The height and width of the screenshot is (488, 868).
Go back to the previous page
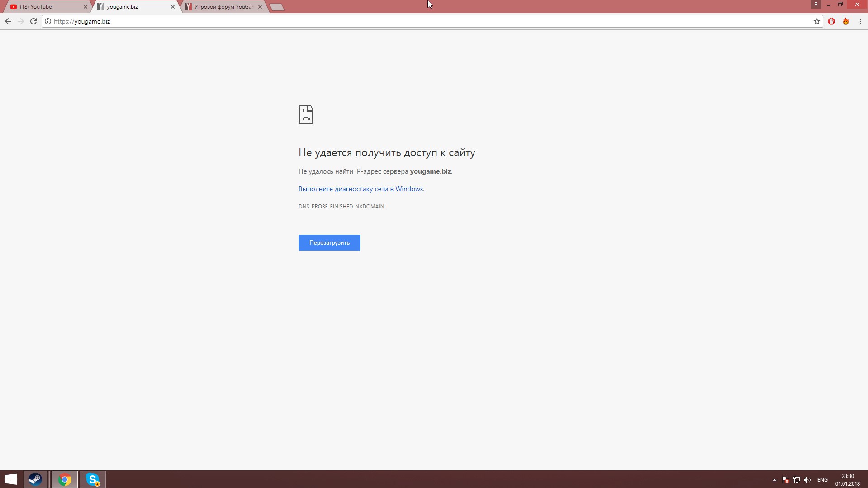click(x=8, y=21)
